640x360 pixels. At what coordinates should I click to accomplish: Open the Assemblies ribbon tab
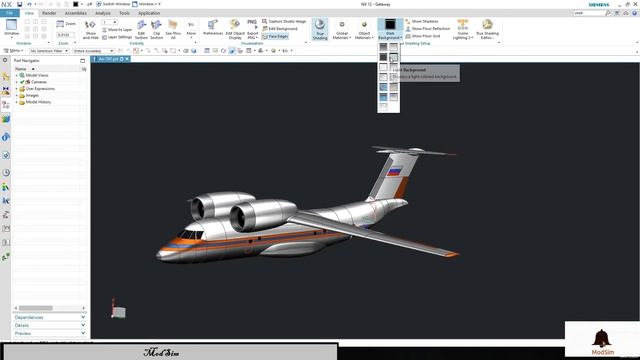point(76,13)
